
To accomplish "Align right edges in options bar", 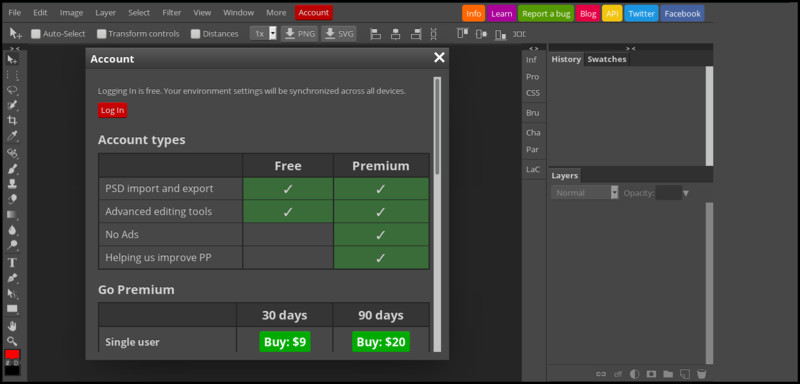I will (x=416, y=34).
